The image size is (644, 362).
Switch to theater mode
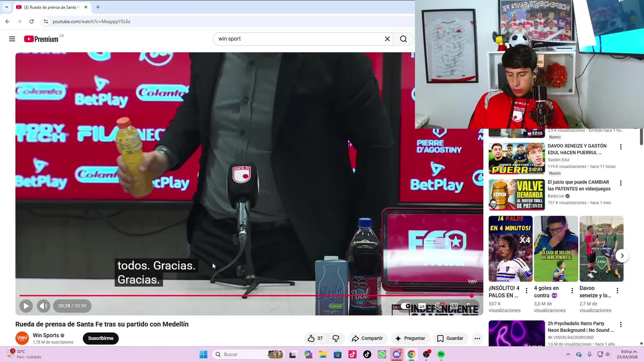[454, 306]
